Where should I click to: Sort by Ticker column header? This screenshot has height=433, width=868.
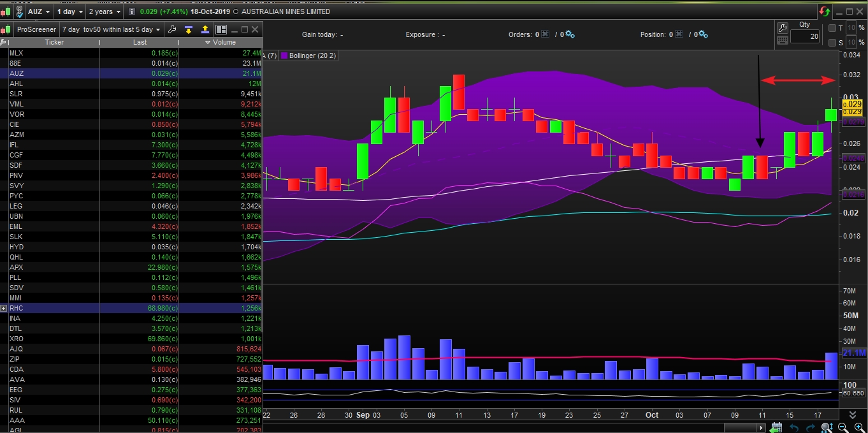(54, 42)
